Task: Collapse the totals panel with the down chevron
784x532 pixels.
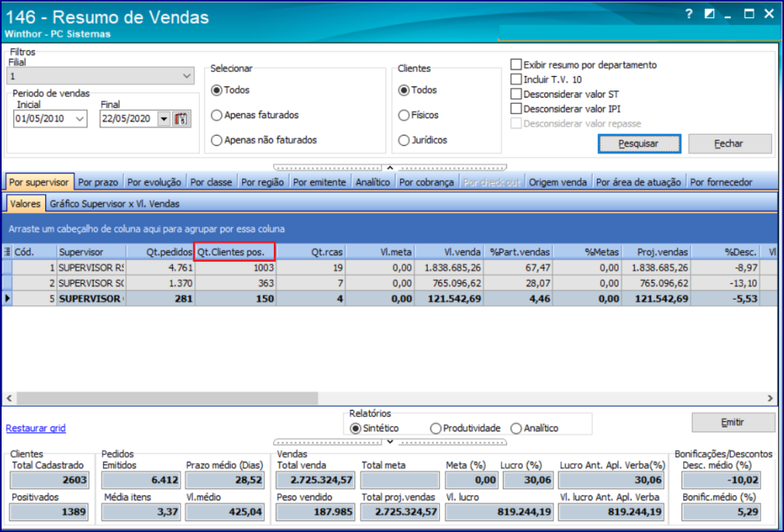Action: pyautogui.click(x=390, y=442)
